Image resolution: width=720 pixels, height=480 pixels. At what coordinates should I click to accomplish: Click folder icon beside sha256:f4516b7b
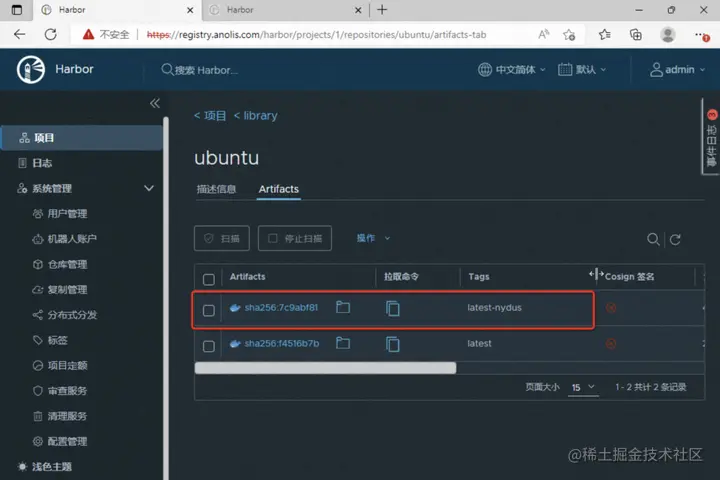(343, 343)
